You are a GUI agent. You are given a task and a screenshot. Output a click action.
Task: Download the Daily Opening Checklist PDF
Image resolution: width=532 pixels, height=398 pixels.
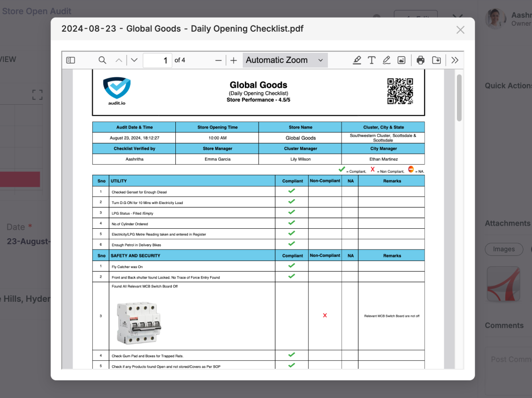(x=437, y=60)
